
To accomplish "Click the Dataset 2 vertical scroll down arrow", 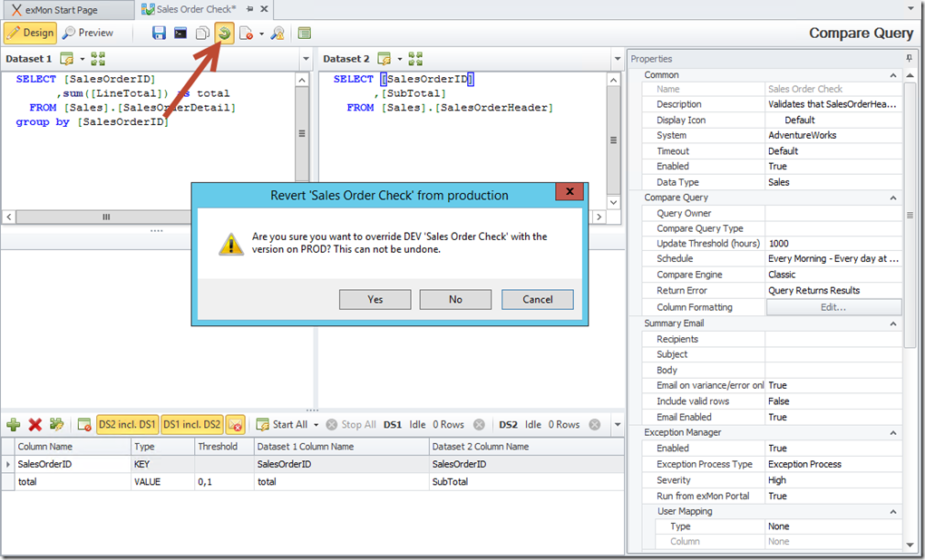I will click(614, 202).
